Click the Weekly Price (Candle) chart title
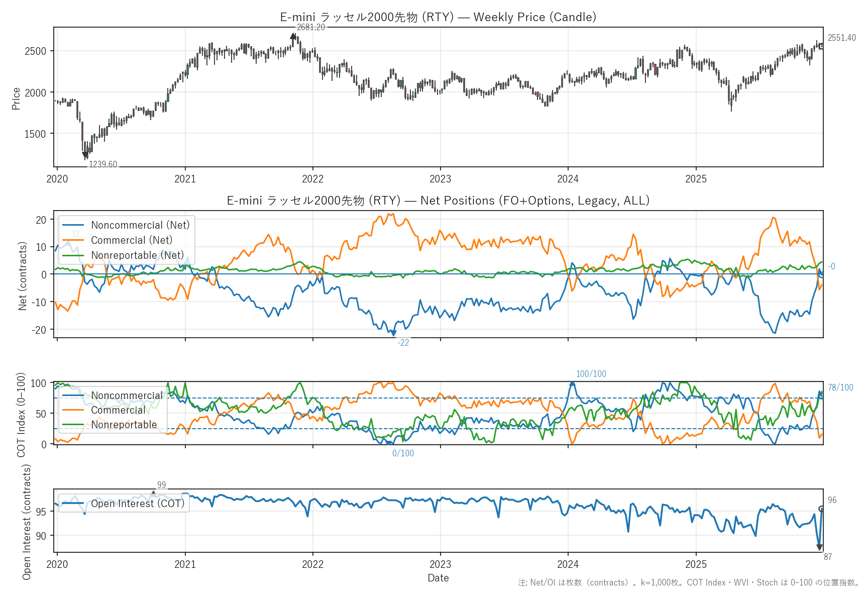This screenshot has width=868, height=593. point(438,17)
